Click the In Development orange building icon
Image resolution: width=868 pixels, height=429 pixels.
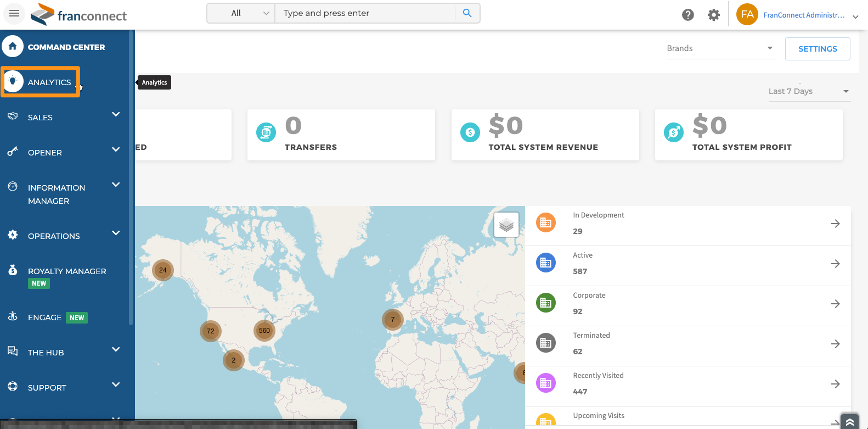(x=546, y=222)
